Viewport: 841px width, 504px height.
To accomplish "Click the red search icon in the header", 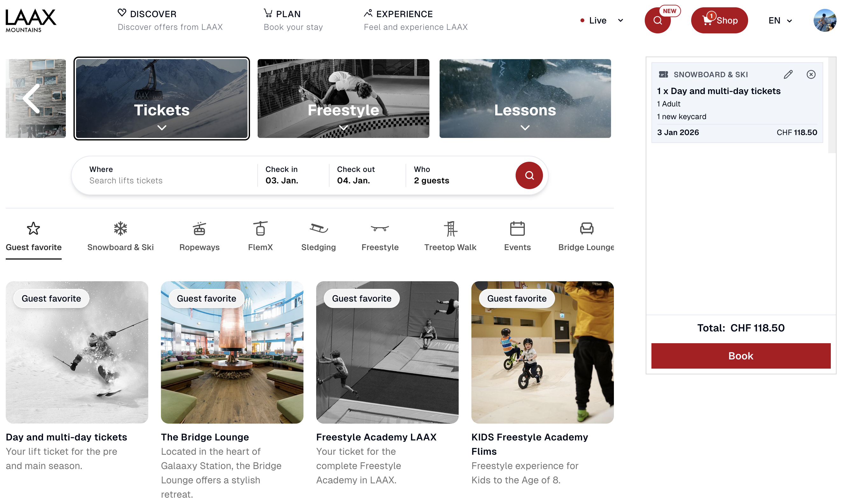I will tap(657, 20).
